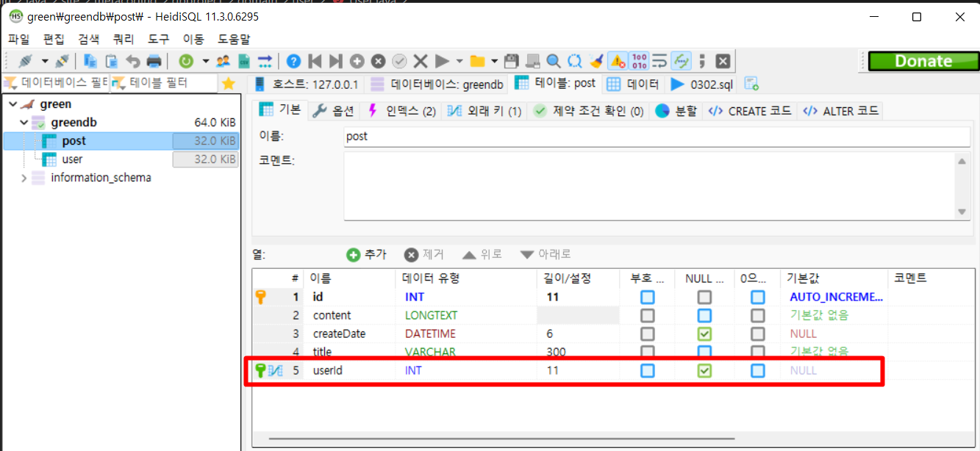Image resolution: width=980 pixels, height=451 pixels.
Task: Open the 데이터 tab
Action: click(633, 84)
